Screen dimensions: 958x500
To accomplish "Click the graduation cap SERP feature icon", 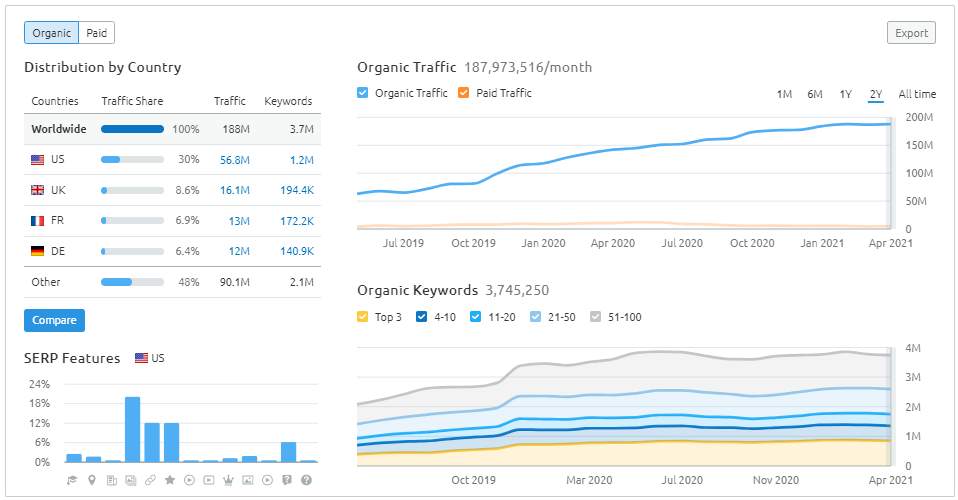I will [72, 480].
